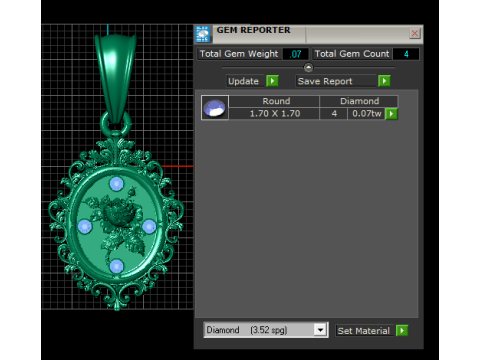Viewport: 480px width, 360px height.
Task: Click the Diamond material cell
Action: [359, 101]
